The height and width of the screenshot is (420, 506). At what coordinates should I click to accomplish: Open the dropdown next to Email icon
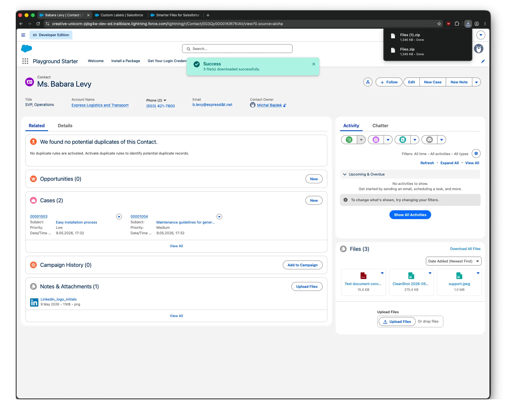point(441,140)
